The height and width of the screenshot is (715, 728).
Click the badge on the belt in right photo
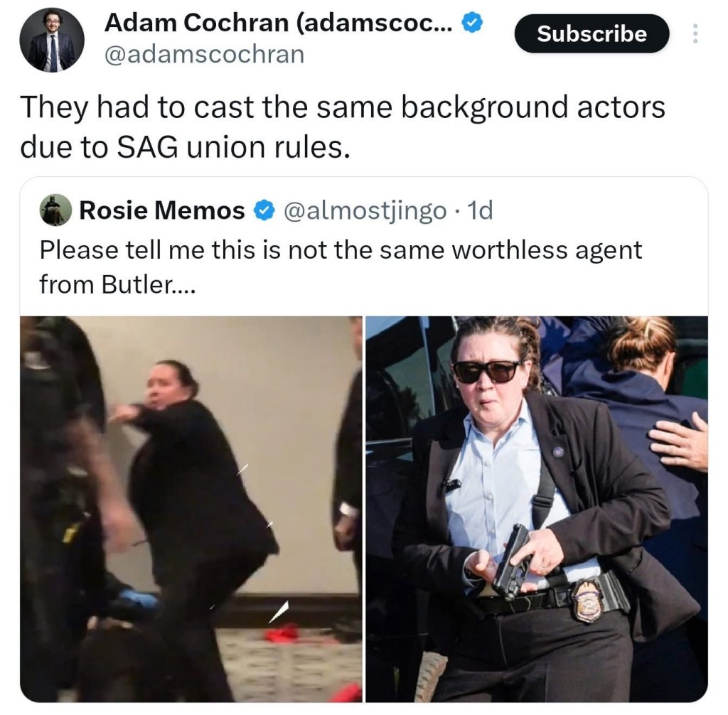587,599
